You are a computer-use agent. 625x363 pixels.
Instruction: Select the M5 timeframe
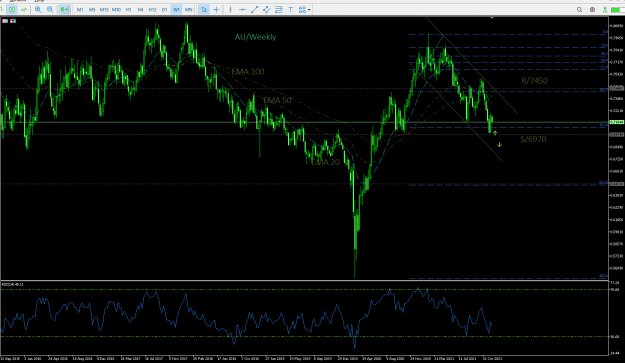point(92,9)
